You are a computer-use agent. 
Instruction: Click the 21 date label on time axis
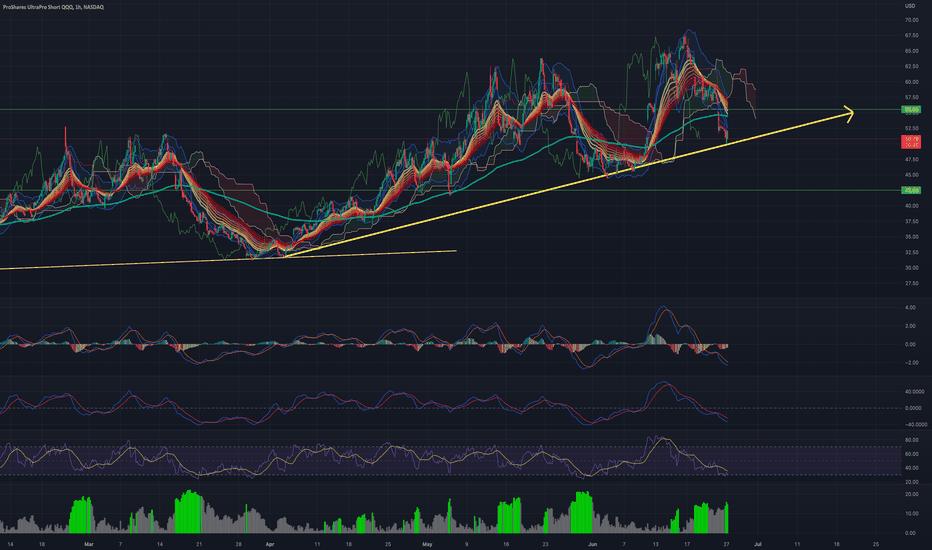199,544
